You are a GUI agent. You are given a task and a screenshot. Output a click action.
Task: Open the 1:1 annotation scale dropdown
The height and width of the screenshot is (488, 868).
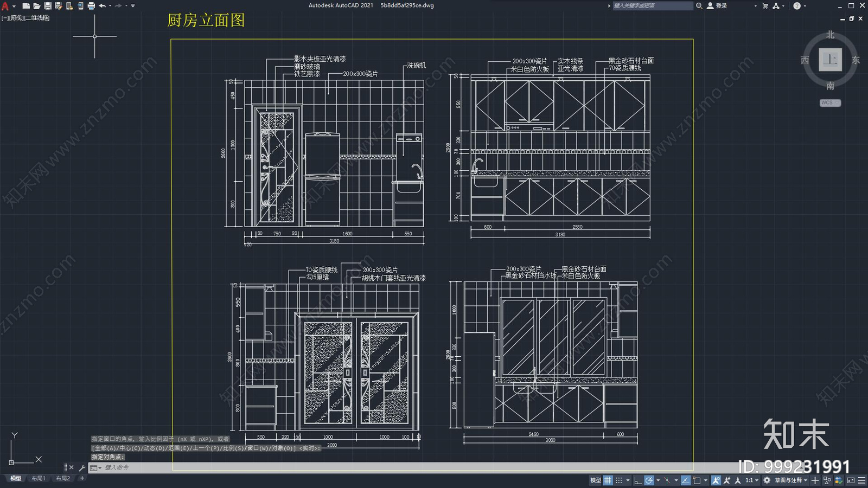pos(752,480)
